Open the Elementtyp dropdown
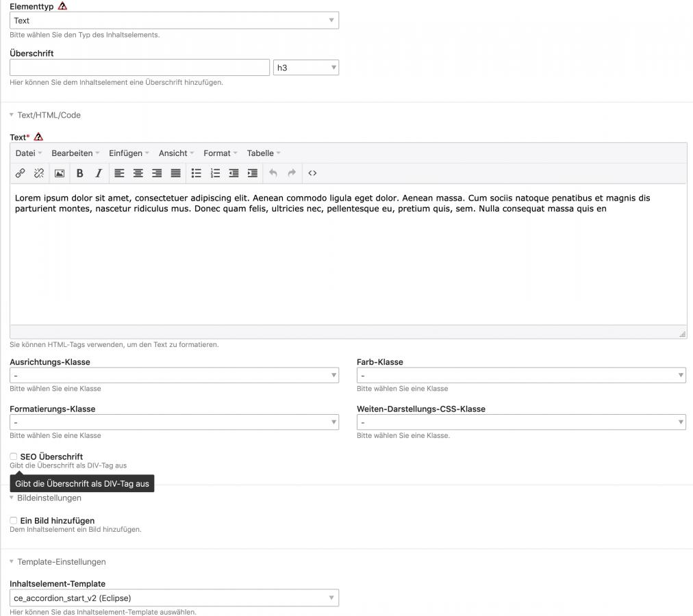This screenshot has width=693, height=616. 174,21
